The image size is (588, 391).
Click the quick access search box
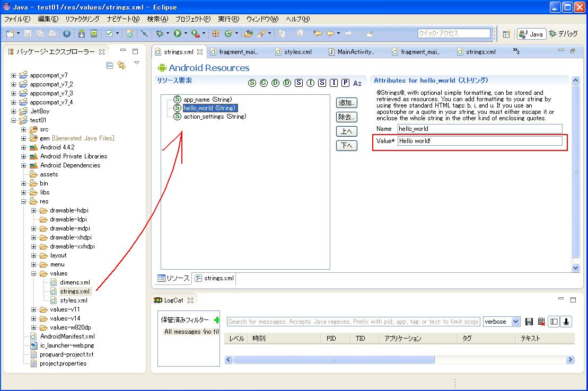[x=454, y=33]
